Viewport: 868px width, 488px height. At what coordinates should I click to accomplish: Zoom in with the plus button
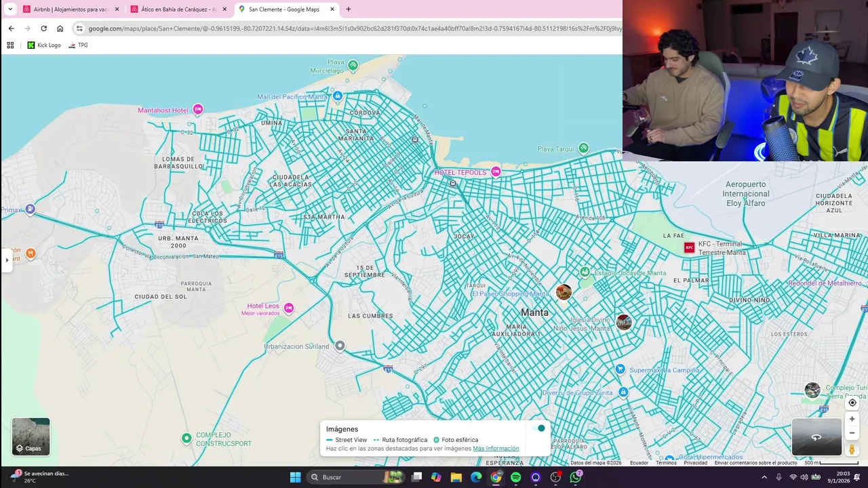[x=852, y=419]
